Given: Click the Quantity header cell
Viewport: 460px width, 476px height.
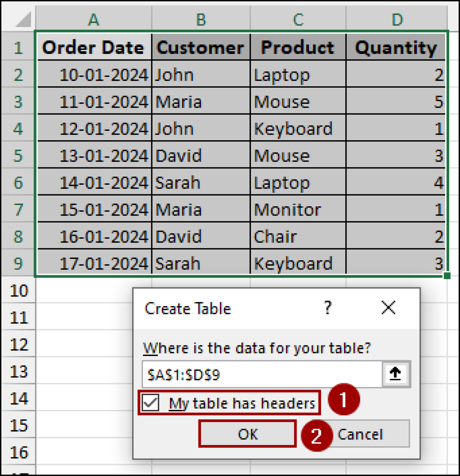Looking at the screenshot, I should coord(396,48).
